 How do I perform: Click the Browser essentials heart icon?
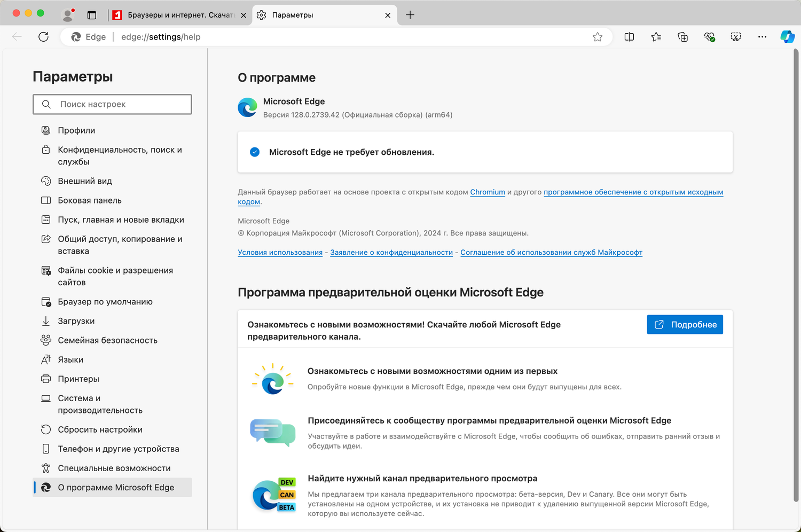[709, 37]
